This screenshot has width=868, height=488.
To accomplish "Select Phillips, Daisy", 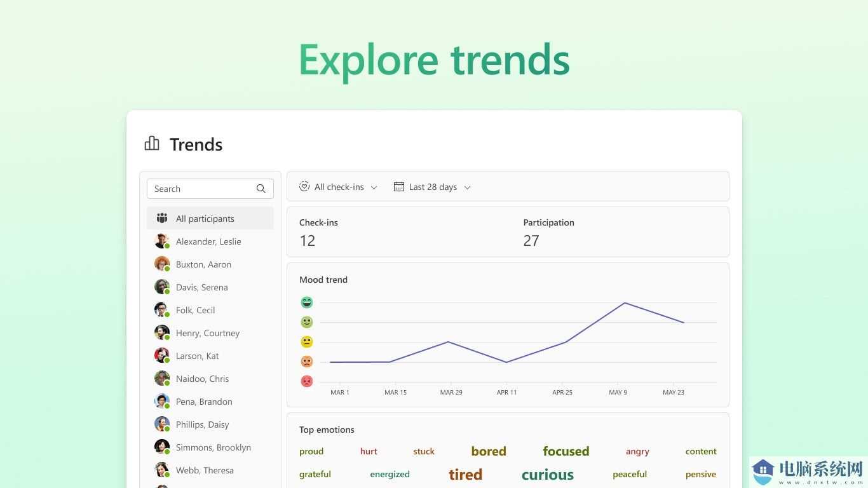I will coord(210,424).
